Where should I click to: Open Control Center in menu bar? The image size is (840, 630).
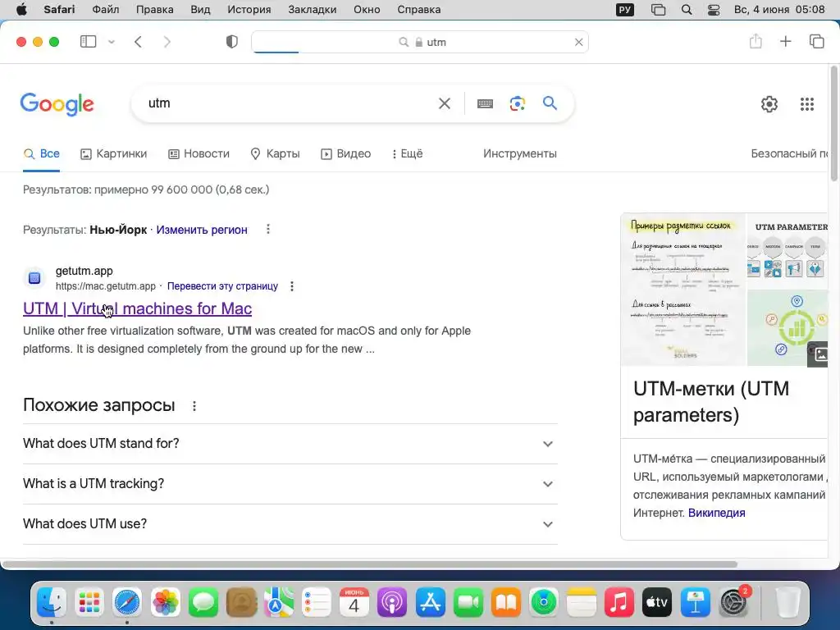[x=714, y=10]
